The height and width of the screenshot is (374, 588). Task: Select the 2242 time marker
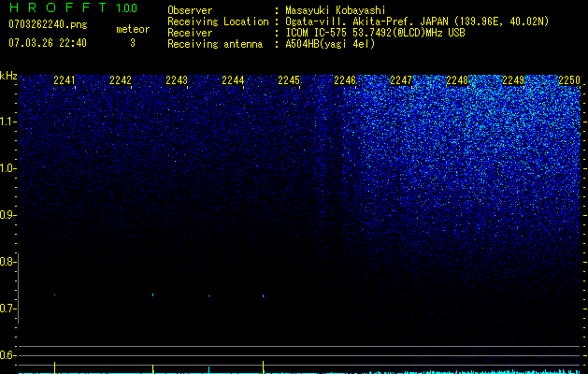(121, 80)
